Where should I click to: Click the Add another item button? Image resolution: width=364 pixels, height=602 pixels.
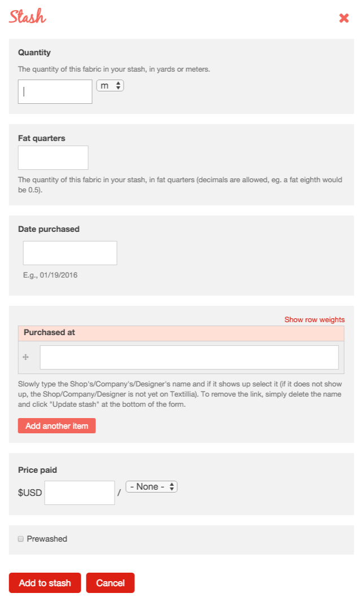click(57, 426)
